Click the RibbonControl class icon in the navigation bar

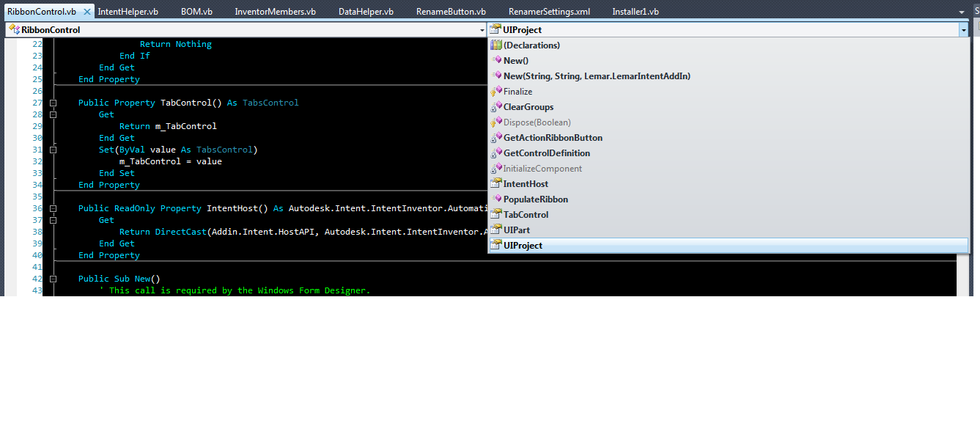tap(13, 29)
